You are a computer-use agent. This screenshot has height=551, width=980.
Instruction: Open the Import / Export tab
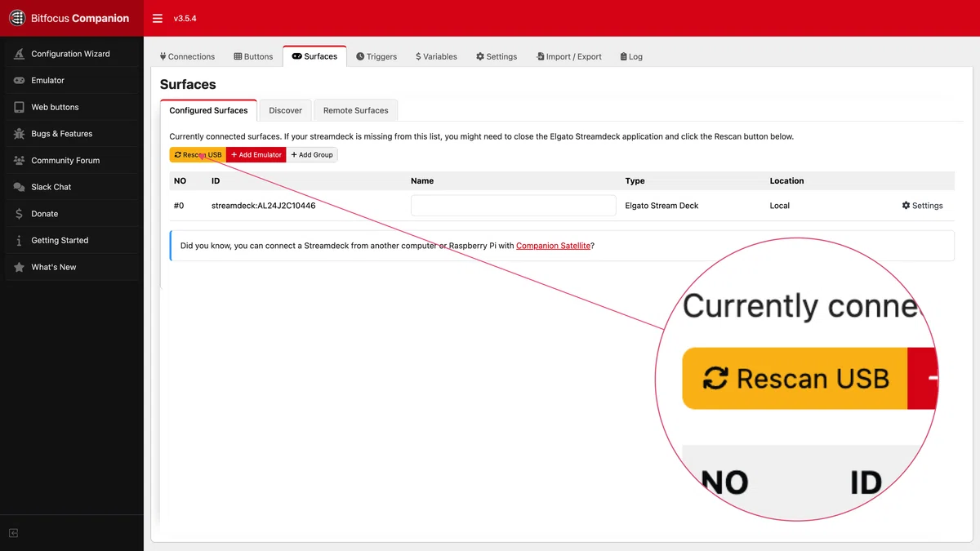[568, 56]
